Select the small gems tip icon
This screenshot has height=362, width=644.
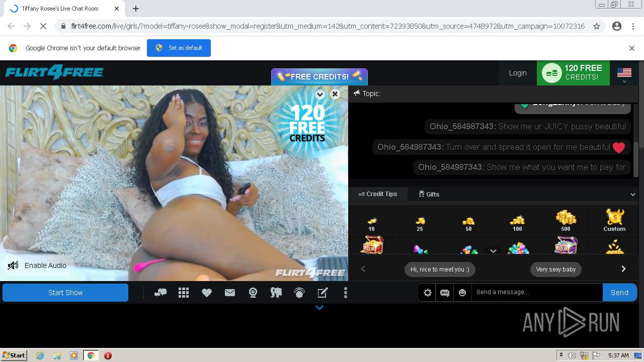pos(420,249)
